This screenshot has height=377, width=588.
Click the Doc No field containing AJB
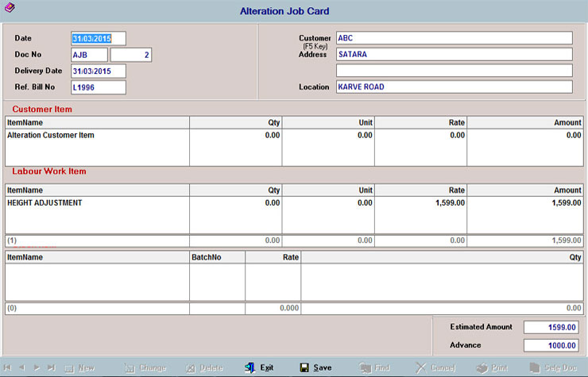coord(89,55)
